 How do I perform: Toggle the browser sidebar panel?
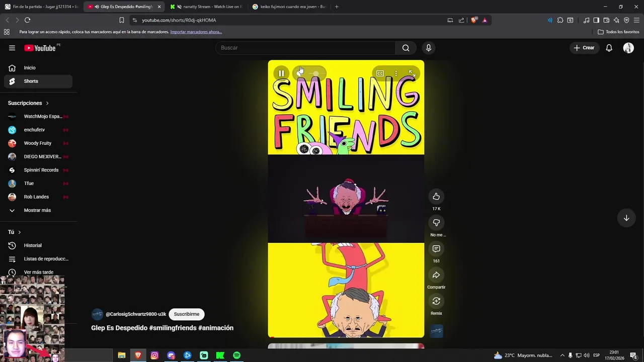[x=596, y=20]
